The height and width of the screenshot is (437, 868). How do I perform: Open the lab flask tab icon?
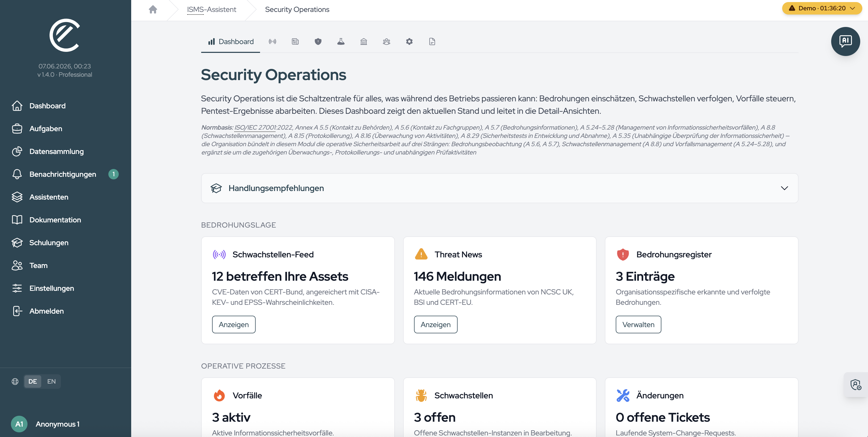[341, 41]
